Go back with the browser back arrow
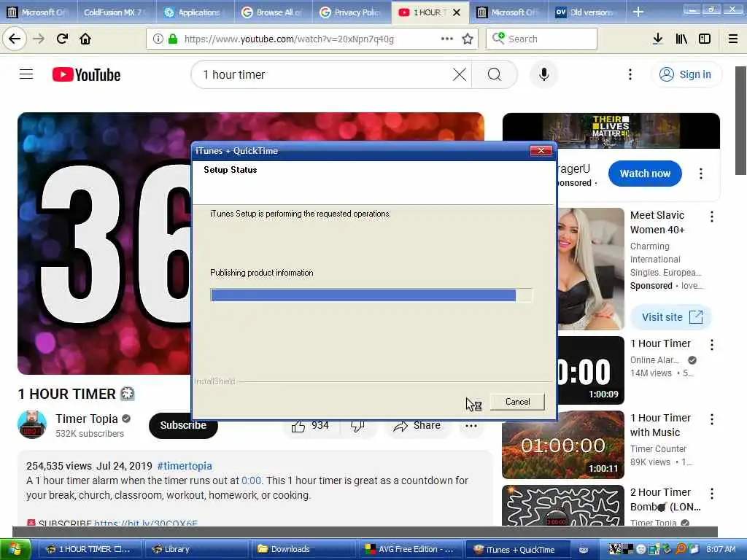747x560 pixels. tap(15, 39)
